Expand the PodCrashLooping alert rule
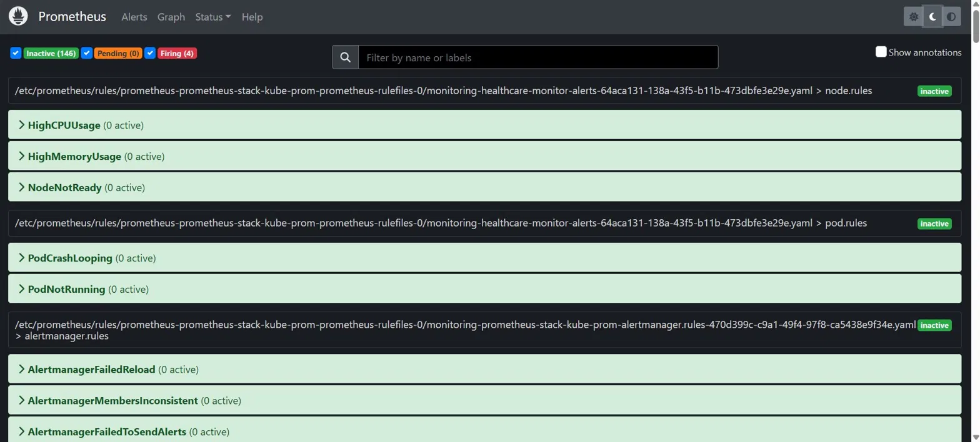This screenshot has width=980, height=442. (x=484, y=258)
